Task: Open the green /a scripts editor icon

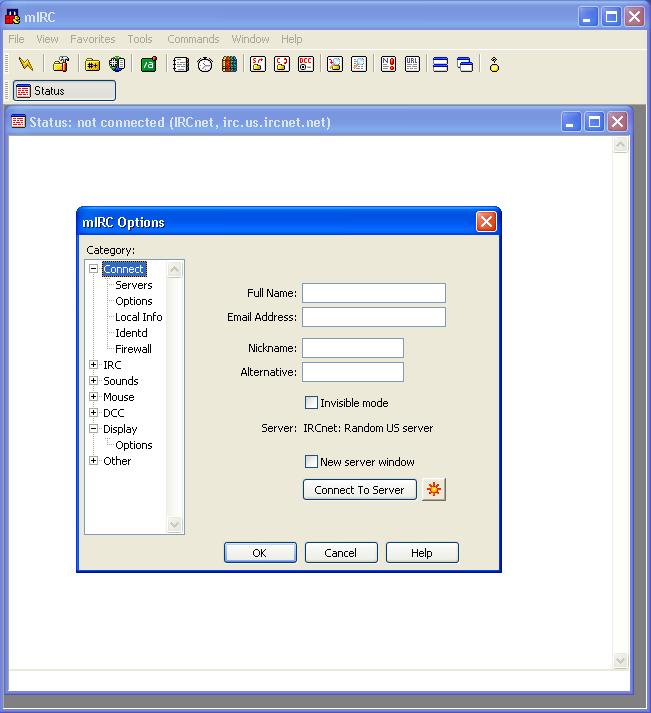Action: coord(148,65)
